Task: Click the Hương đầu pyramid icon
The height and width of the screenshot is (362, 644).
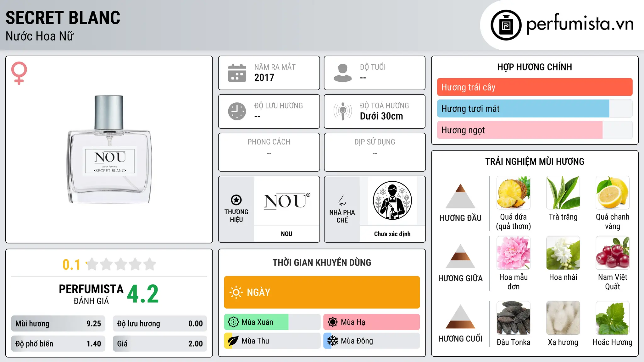Action: (x=460, y=196)
